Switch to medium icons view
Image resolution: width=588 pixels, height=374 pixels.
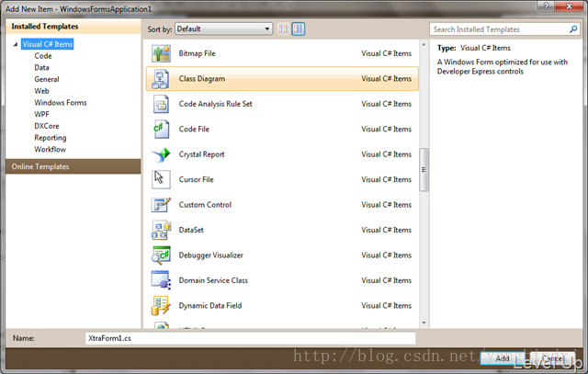click(299, 28)
